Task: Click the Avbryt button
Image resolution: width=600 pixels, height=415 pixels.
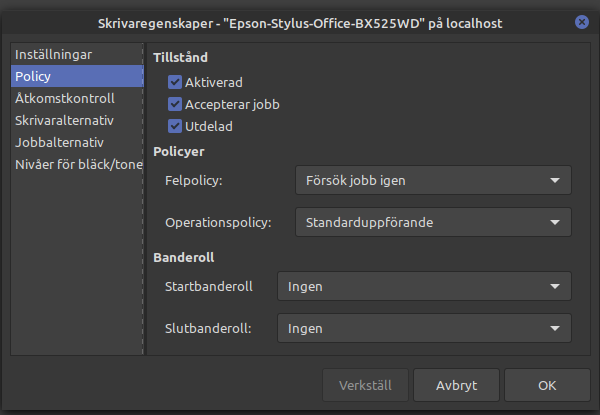Action: pos(456,385)
